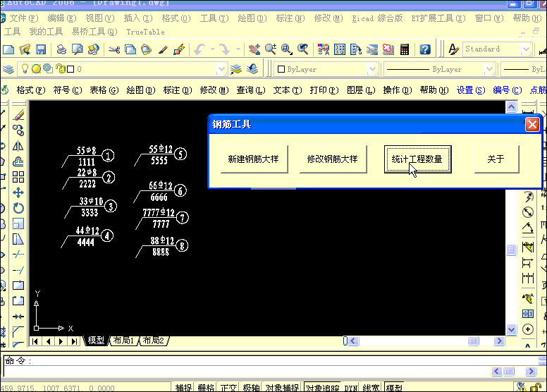Click the Plot printer icon
This screenshot has height=392, width=547.
(x=61, y=49)
